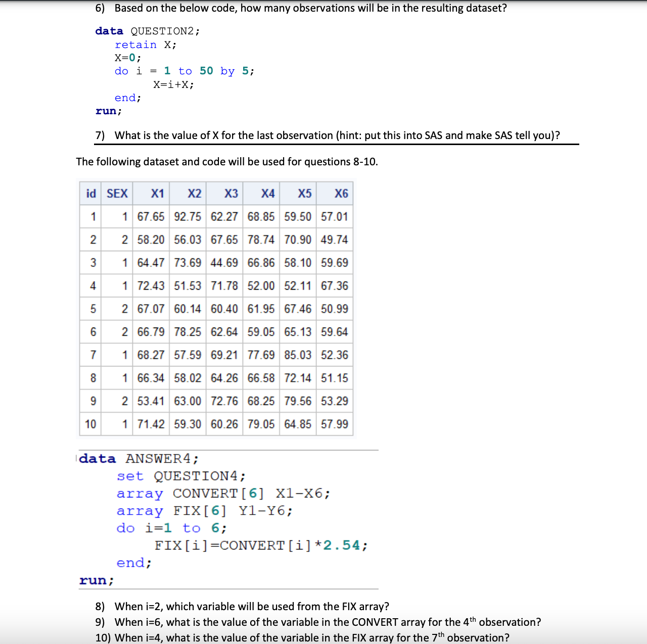Click the value 71.42 in row 10
The image size is (647, 644).
pyautogui.click(x=151, y=424)
